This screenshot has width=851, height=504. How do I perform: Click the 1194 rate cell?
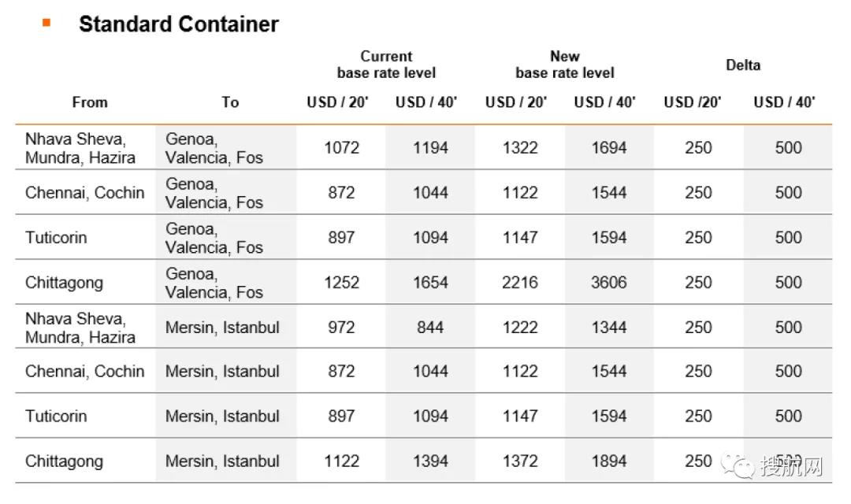click(430, 147)
